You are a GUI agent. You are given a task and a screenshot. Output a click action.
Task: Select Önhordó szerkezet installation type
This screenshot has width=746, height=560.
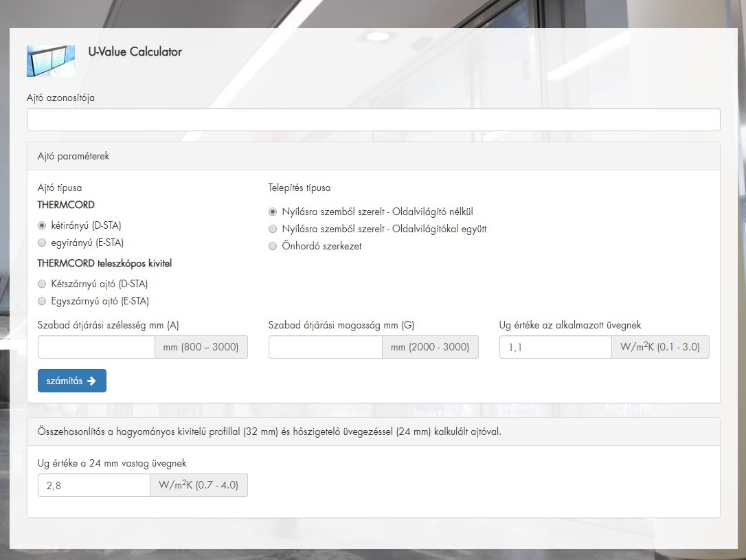click(x=273, y=246)
